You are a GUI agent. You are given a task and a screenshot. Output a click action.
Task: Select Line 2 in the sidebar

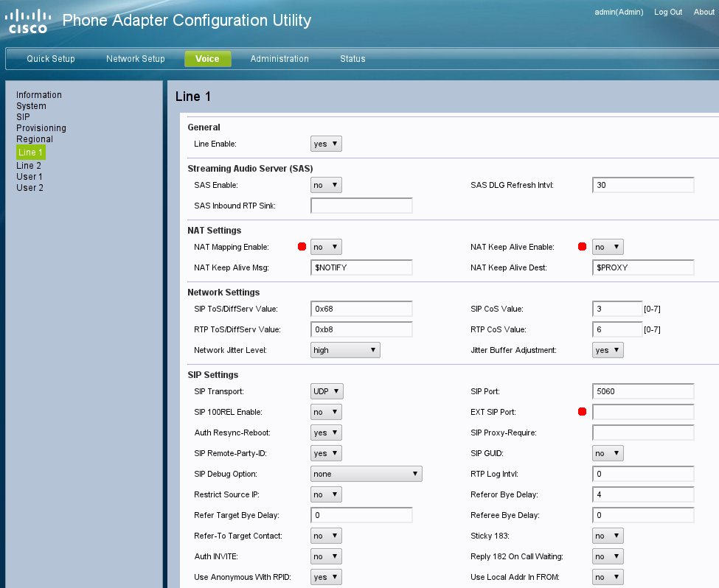click(x=29, y=166)
